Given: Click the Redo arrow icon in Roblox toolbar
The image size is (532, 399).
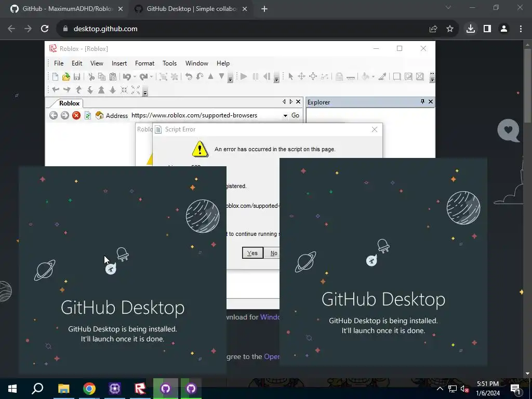Looking at the screenshot, I should tap(143, 77).
